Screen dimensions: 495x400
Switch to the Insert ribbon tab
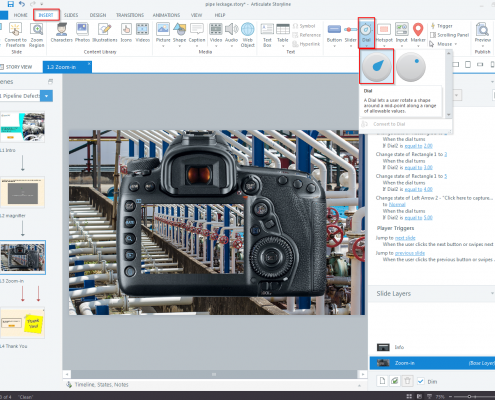tap(46, 15)
